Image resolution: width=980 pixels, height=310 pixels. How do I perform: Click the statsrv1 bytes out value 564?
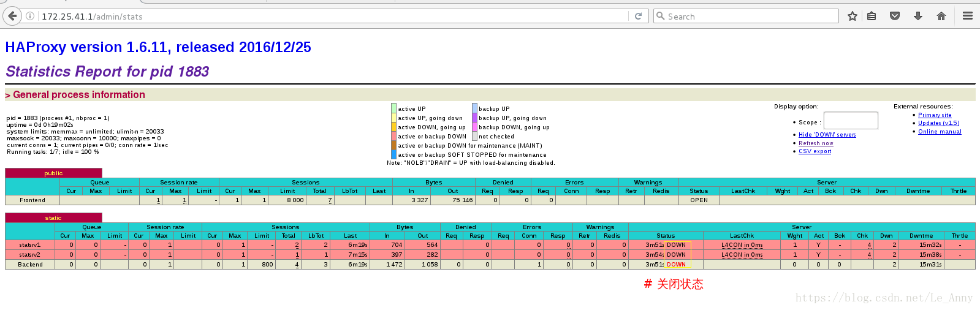tap(432, 245)
